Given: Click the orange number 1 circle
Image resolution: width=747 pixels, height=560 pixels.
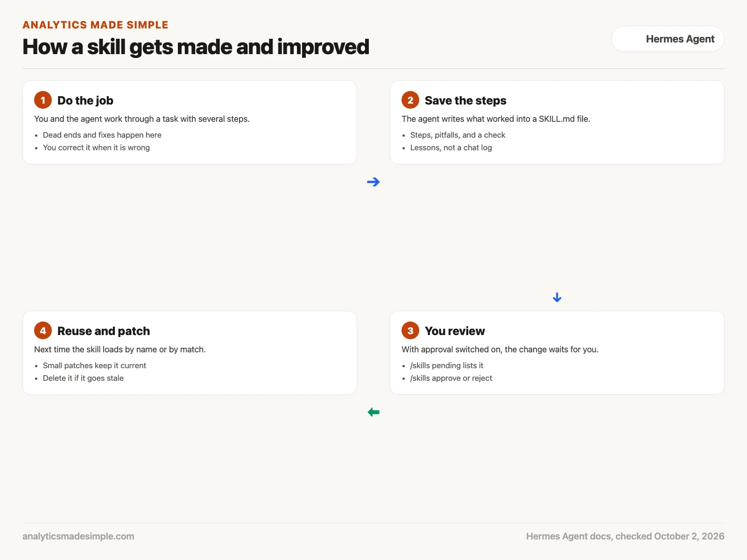Looking at the screenshot, I should tap(43, 100).
